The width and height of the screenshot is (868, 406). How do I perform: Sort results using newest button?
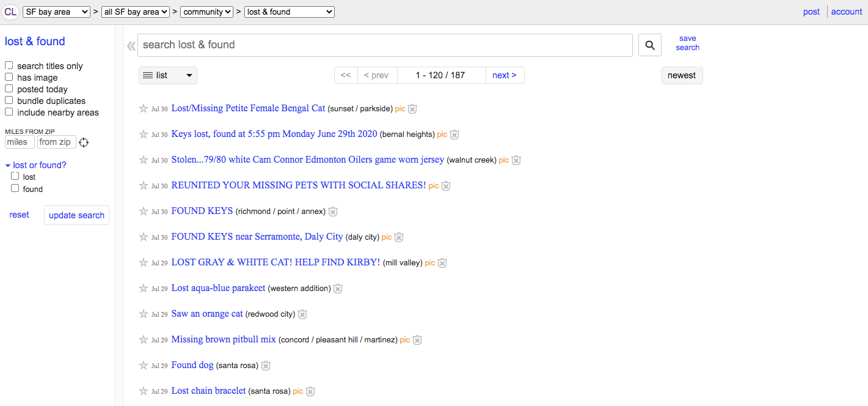pos(682,75)
